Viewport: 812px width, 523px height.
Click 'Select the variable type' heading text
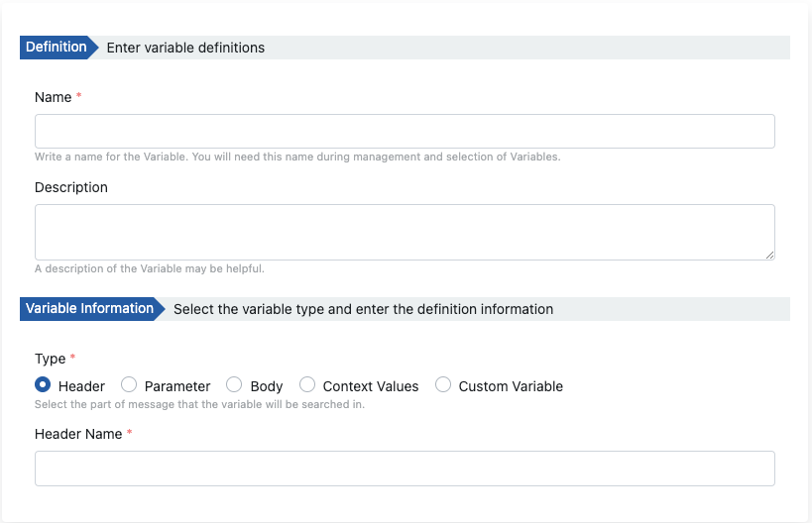[363, 309]
